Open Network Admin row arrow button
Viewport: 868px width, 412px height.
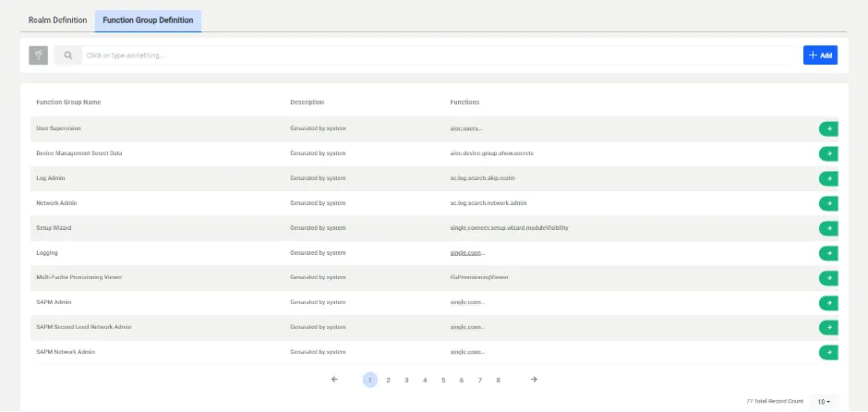[828, 204]
